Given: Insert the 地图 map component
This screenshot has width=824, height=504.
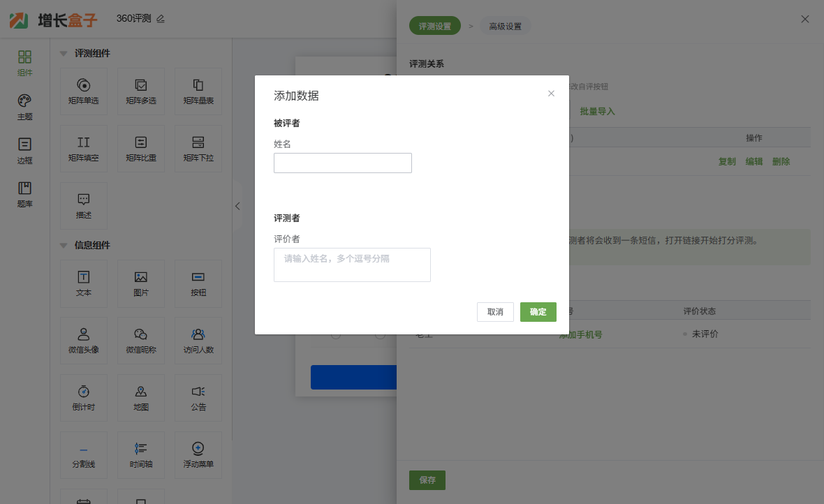Looking at the screenshot, I should pyautogui.click(x=141, y=398).
